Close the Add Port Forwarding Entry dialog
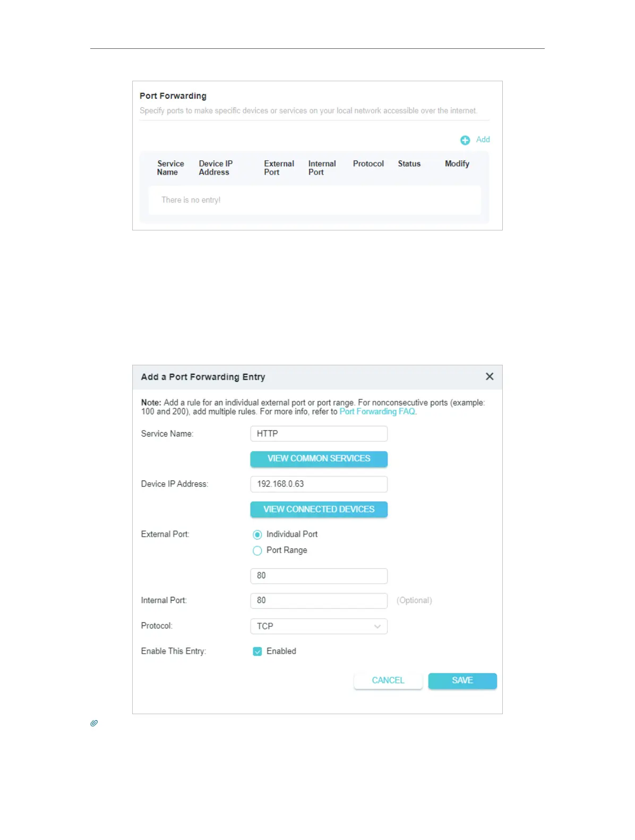635x840 pixels. [x=490, y=376]
